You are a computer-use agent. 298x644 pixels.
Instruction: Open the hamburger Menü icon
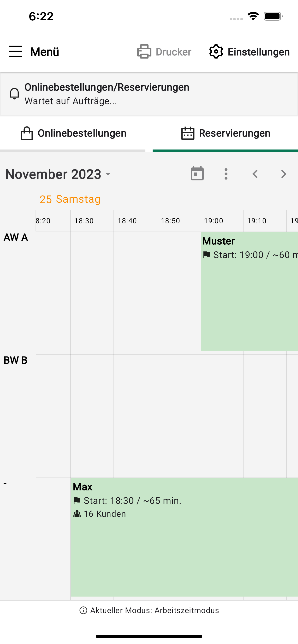click(16, 52)
